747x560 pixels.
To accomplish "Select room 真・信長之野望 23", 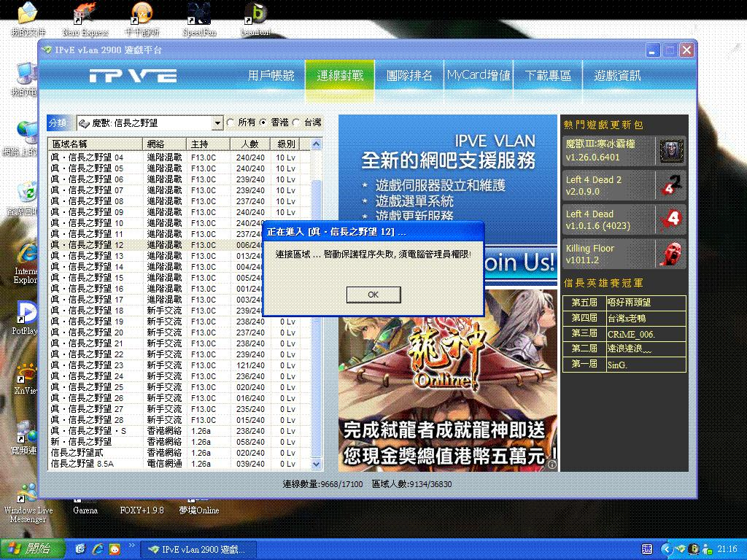I will coord(179,365).
